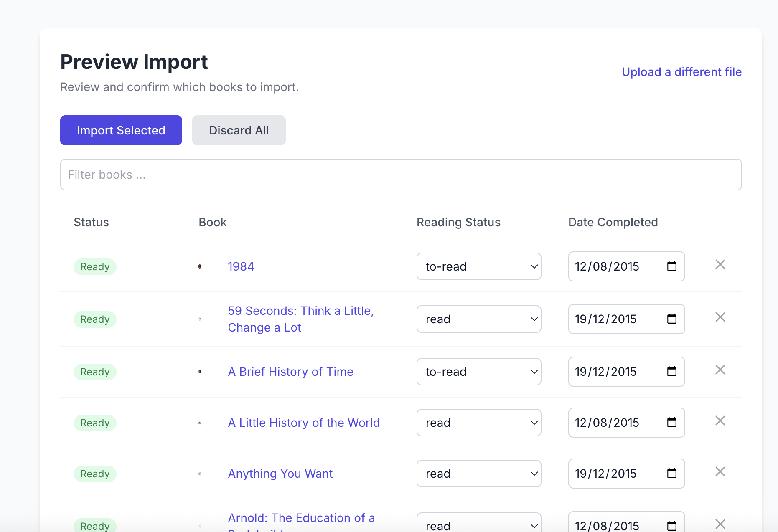The height and width of the screenshot is (532, 778).
Task: Remove the Arnold book entry
Action: pyautogui.click(x=720, y=524)
